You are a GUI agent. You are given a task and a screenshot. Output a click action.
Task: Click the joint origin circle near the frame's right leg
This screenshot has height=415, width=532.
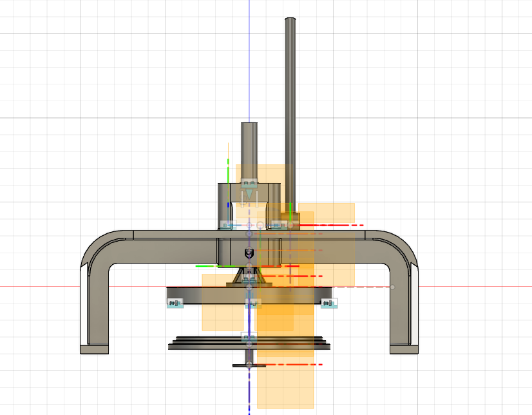[392, 287]
